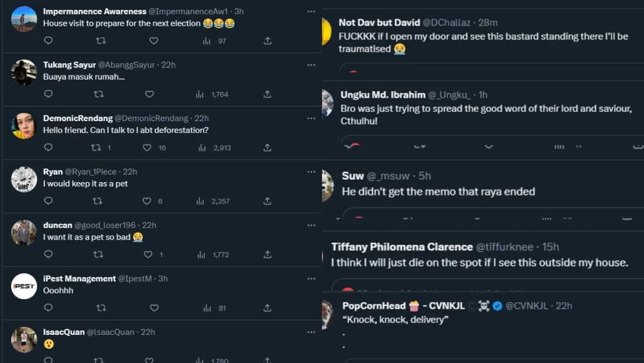Reply to Impermanence Awareness tweet

(49, 40)
